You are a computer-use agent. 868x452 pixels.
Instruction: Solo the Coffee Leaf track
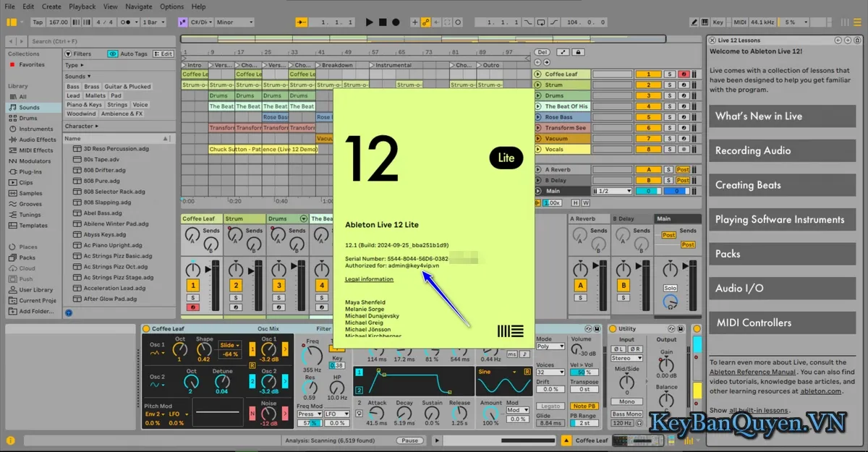click(x=670, y=74)
